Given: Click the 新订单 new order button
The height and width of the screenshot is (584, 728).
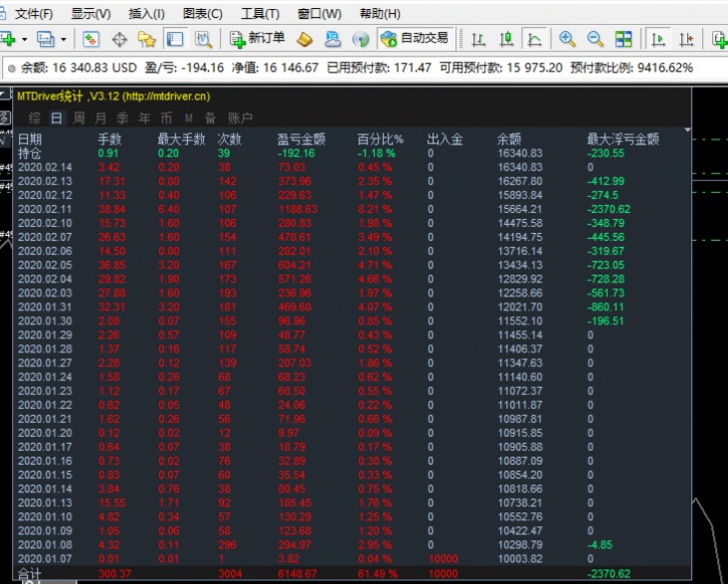Looking at the screenshot, I should click(x=258, y=39).
